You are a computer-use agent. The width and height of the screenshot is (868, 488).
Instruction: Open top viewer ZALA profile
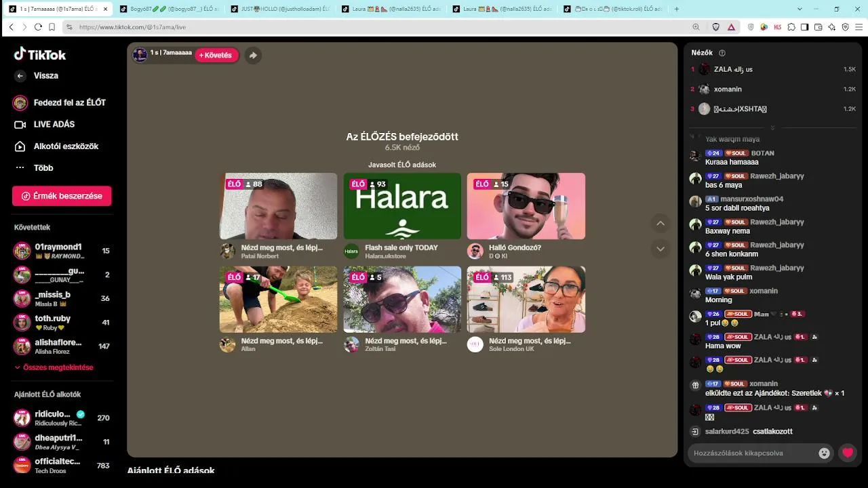point(773,69)
